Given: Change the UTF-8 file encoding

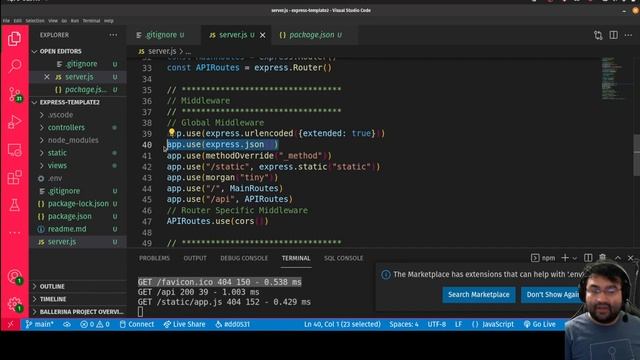Looking at the screenshot, I should pyautogui.click(x=437, y=324).
